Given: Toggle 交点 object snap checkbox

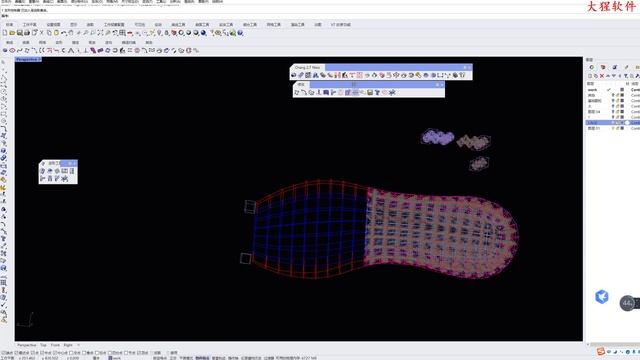Looking at the screenshot, I should pyautogui.click(x=71, y=353).
